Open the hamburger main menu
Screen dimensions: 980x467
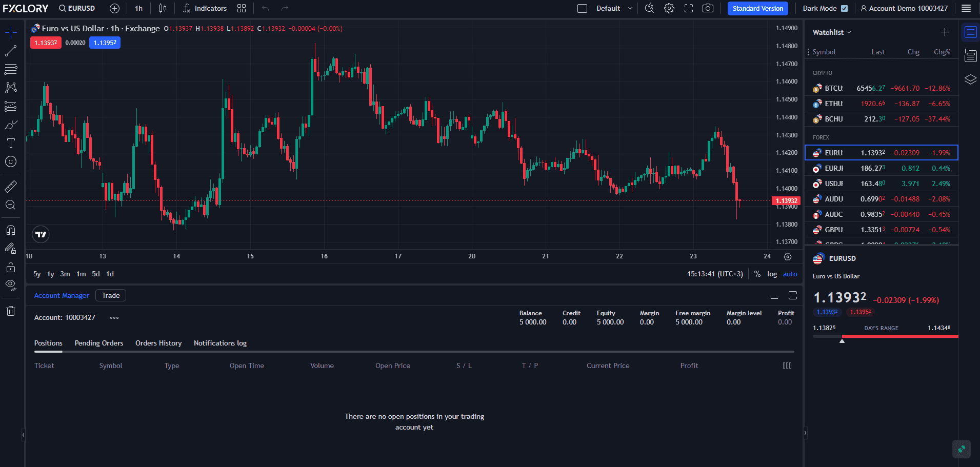pyautogui.click(x=966, y=8)
